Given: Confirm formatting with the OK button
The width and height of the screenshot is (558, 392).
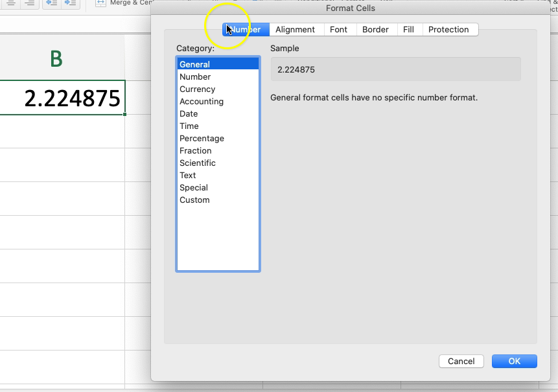Looking at the screenshot, I should [514, 361].
